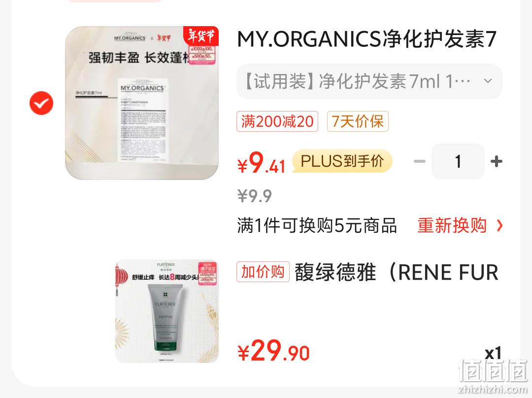Tap the 7天价保 price protection tag
Image resolution: width=532 pixels, height=398 pixels.
coord(358,121)
